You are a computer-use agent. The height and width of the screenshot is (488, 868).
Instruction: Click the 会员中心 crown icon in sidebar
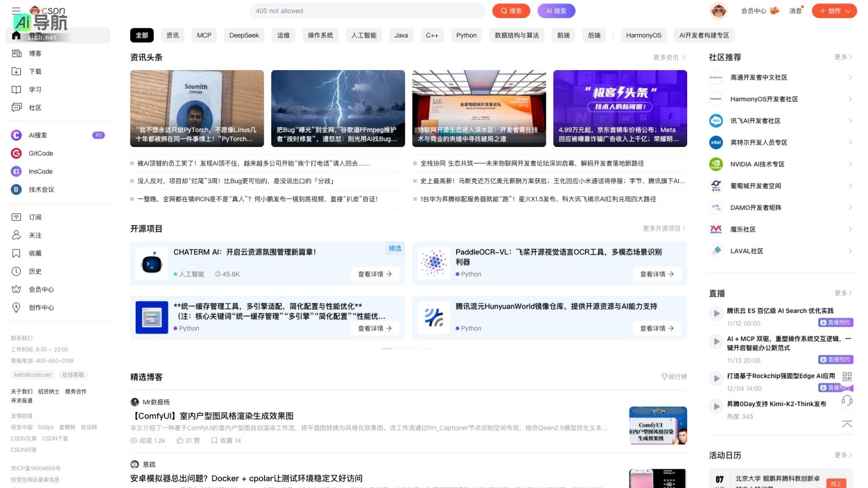(x=16, y=290)
